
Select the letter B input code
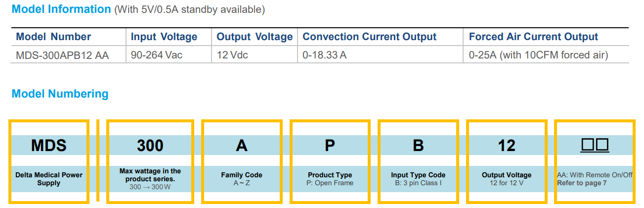coord(418,145)
